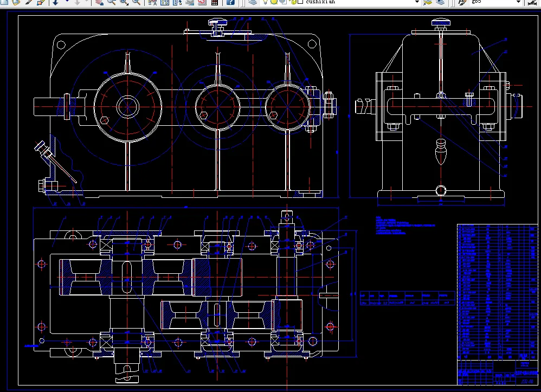Open the Text Style icon beside gb5
This screenshot has height=392, width=541.
coord(462,2)
